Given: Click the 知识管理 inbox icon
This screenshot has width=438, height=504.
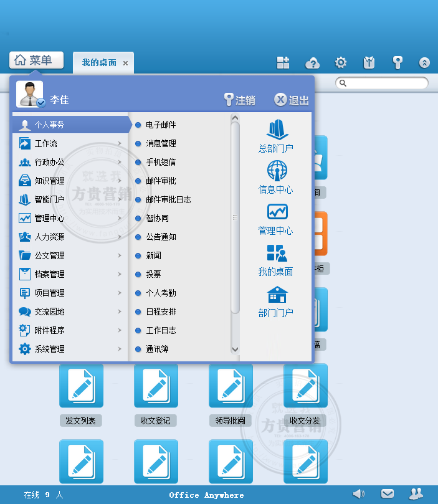Looking at the screenshot, I should (x=24, y=181).
